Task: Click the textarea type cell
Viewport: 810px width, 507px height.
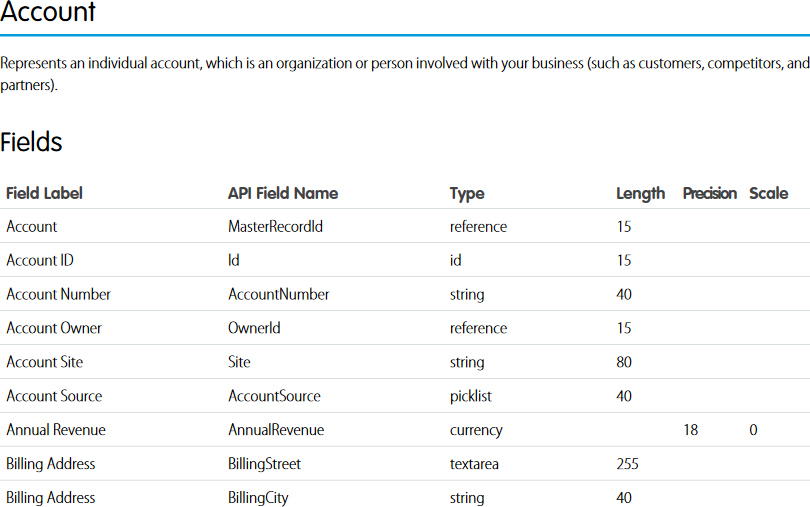Action: point(473,465)
